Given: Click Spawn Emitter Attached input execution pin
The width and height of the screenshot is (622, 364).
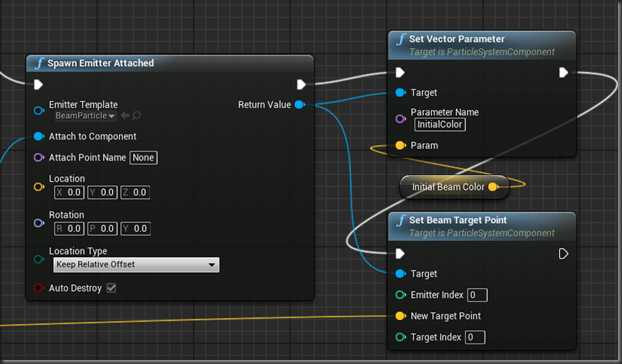Looking at the screenshot, I should [38, 84].
